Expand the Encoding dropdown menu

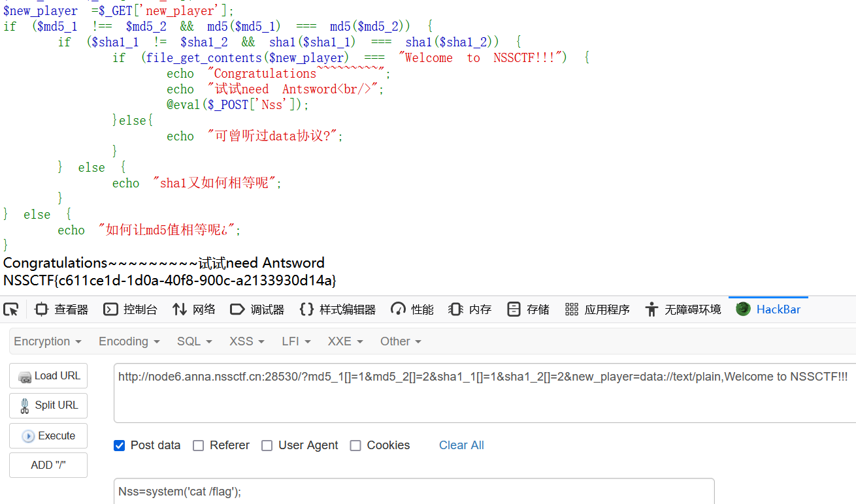[x=129, y=341]
